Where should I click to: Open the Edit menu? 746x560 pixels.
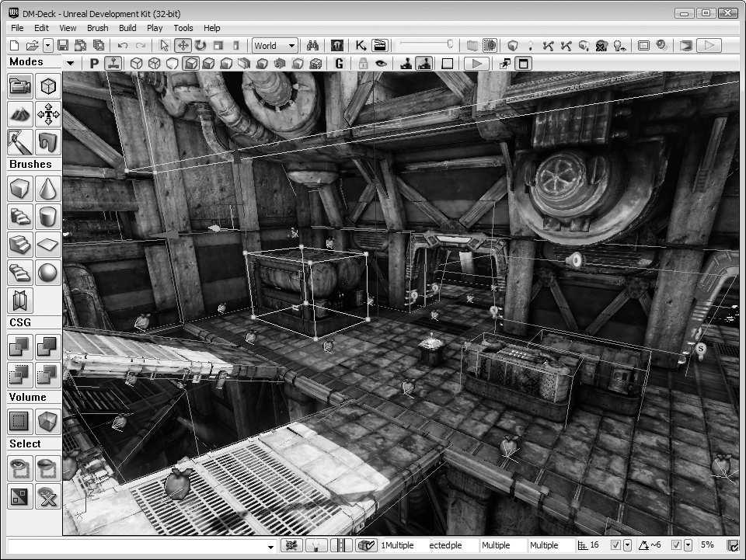tap(41, 28)
